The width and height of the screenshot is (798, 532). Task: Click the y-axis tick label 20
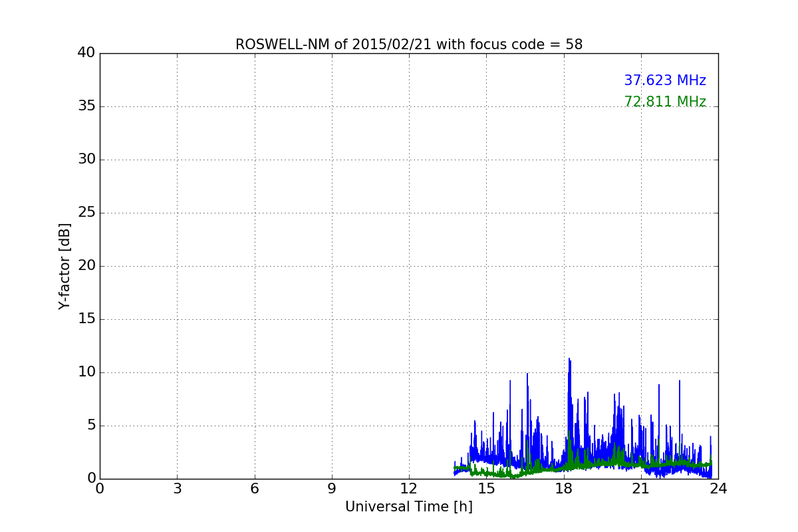click(86, 266)
